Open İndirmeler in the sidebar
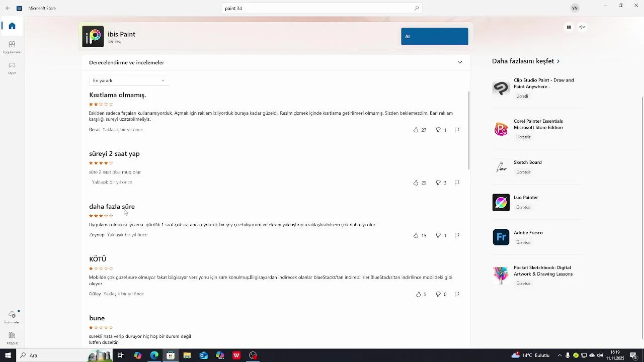Screen dimensions: 644x362 click(12, 317)
